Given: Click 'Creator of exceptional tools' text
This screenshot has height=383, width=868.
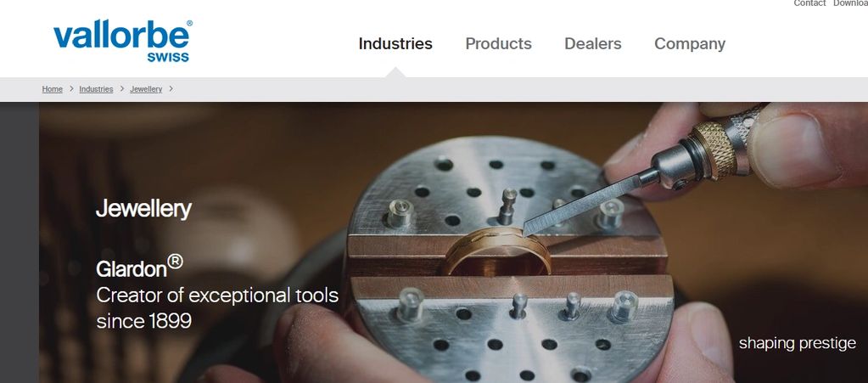Looking at the screenshot, I should coord(217,296).
